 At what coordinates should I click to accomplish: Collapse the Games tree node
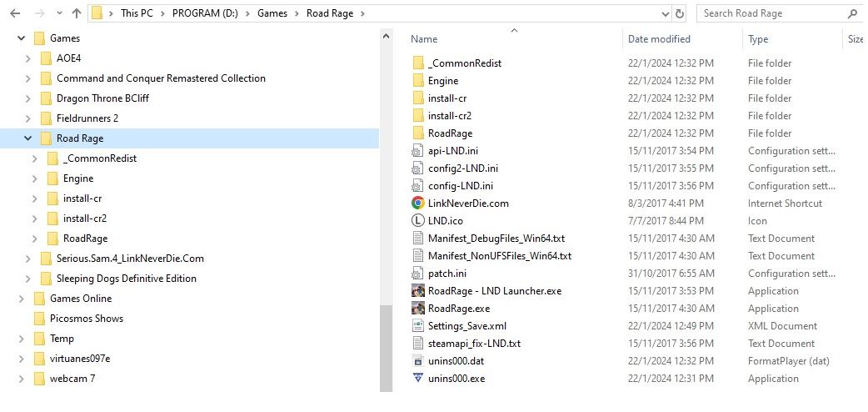(21, 38)
